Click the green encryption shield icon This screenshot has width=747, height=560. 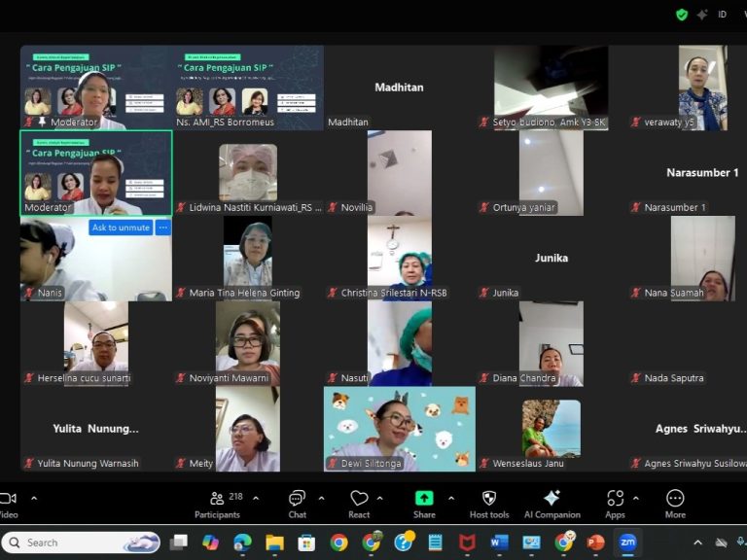(682, 15)
